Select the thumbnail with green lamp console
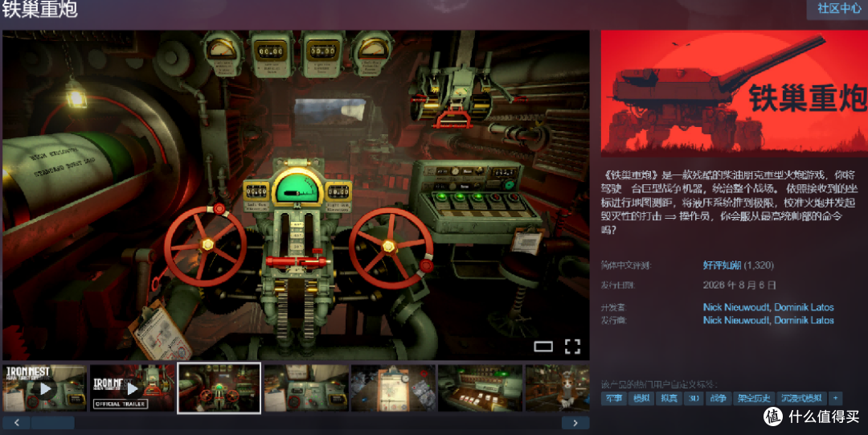Screen dimensions: 868x435 pos(480,388)
